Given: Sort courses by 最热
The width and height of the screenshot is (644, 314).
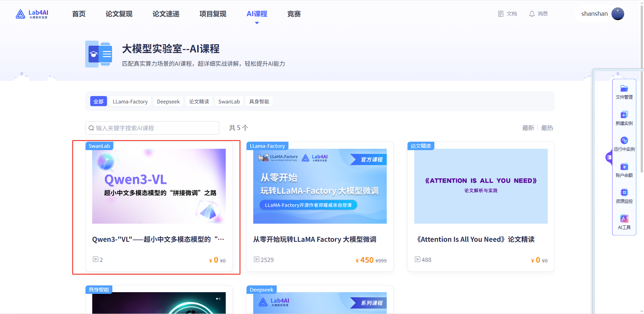Looking at the screenshot, I should [547, 128].
